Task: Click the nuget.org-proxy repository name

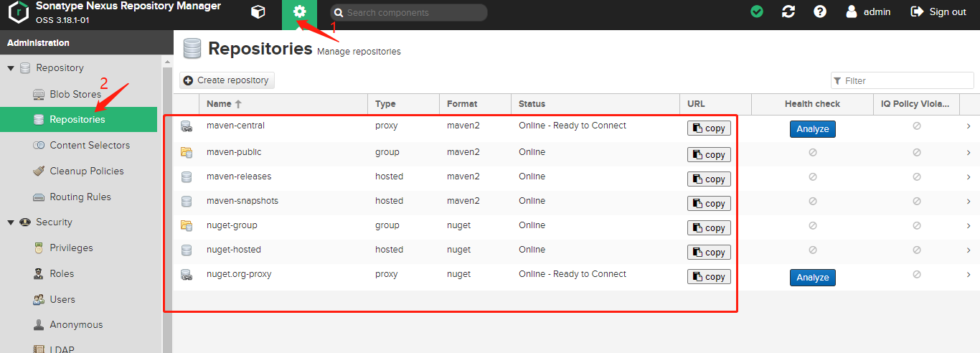Action: tap(239, 274)
